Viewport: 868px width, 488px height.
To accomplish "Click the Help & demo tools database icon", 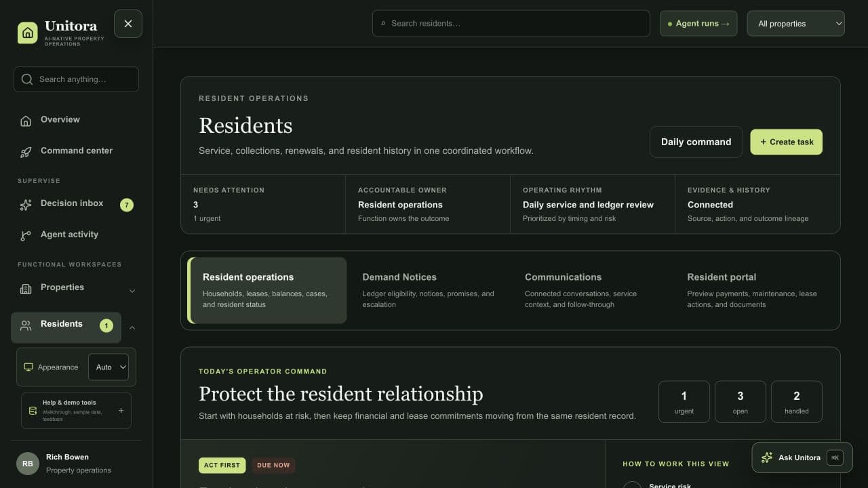I will pyautogui.click(x=33, y=411).
